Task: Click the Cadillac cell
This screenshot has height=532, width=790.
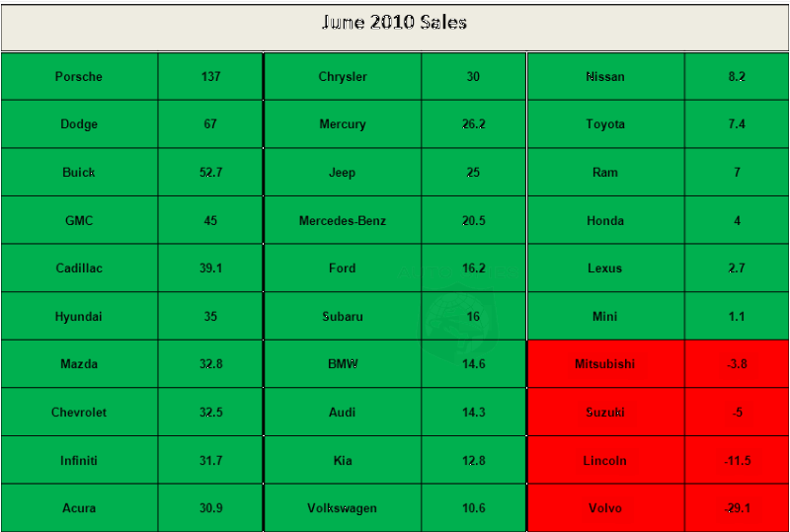Action: click(x=79, y=268)
